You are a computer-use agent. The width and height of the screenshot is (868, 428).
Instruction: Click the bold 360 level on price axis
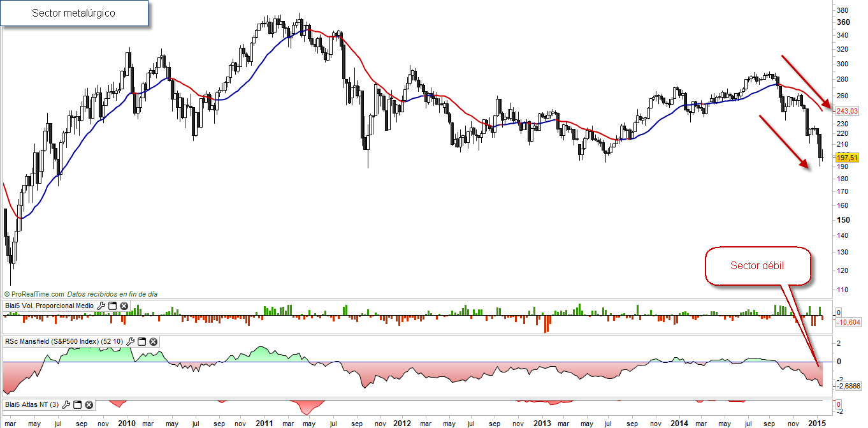pyautogui.click(x=843, y=22)
